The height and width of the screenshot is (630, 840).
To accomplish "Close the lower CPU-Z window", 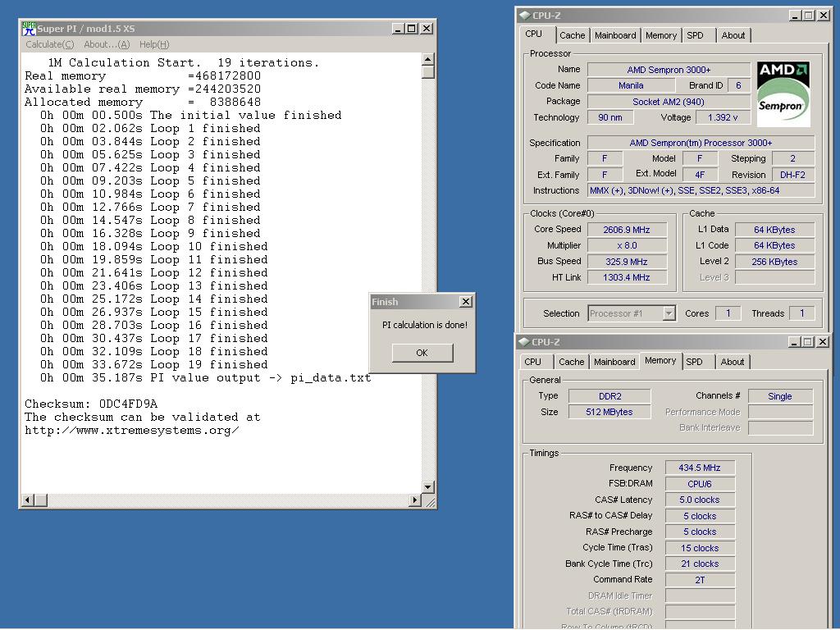I will [824, 342].
